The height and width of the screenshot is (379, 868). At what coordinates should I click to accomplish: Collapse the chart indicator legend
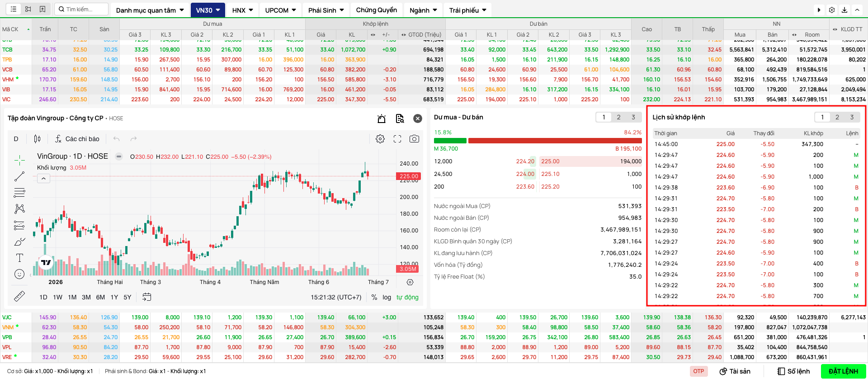click(x=43, y=179)
